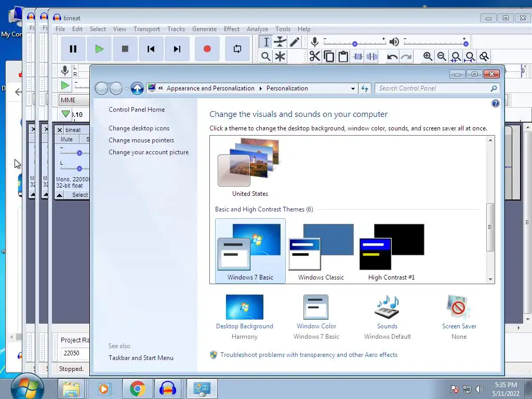Viewport: 532px width, 399px height.
Task: Open the Analyze menu
Action: [257, 29]
